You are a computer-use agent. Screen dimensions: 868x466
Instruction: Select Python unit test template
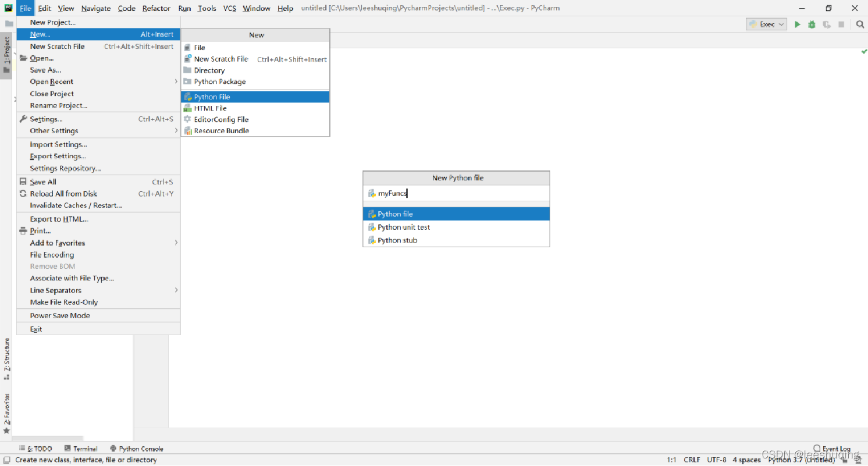456,227
